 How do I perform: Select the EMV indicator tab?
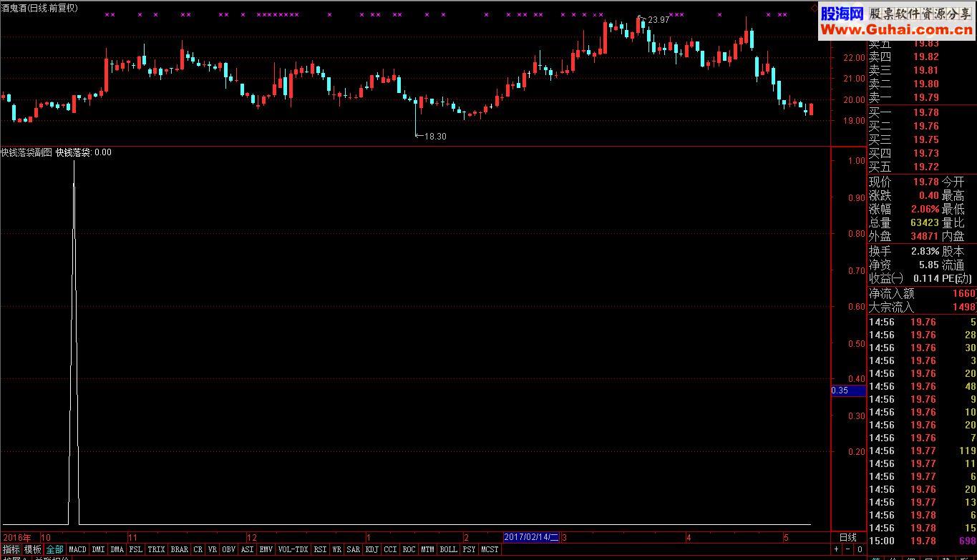(x=266, y=549)
